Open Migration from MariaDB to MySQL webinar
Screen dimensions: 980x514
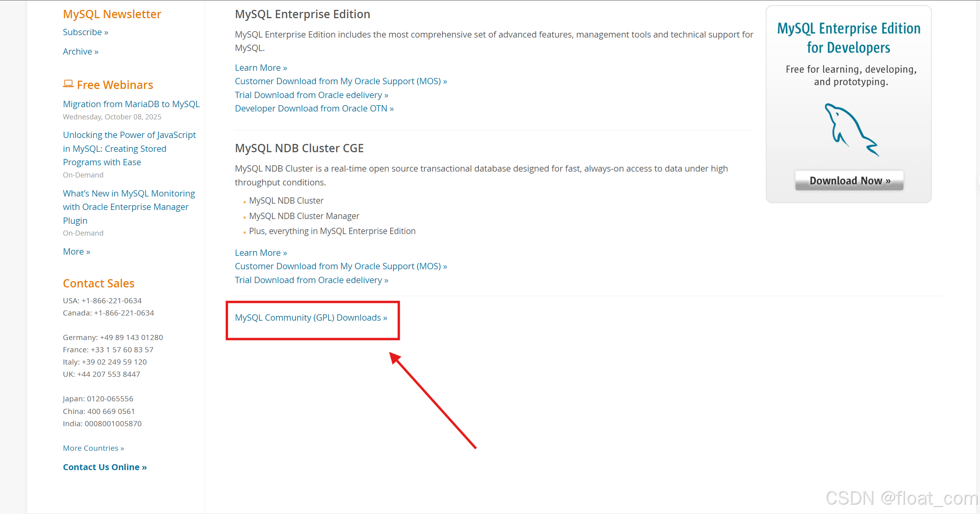pyautogui.click(x=131, y=104)
